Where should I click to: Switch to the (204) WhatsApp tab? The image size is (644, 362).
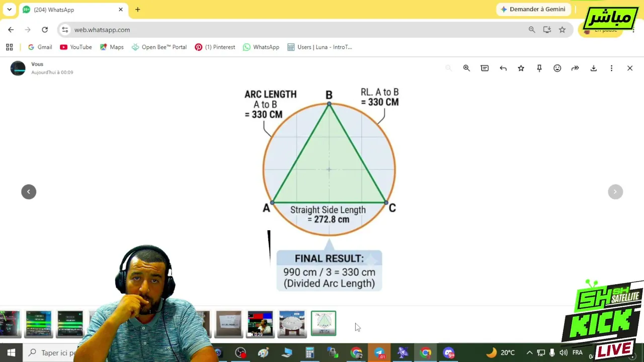(73, 10)
